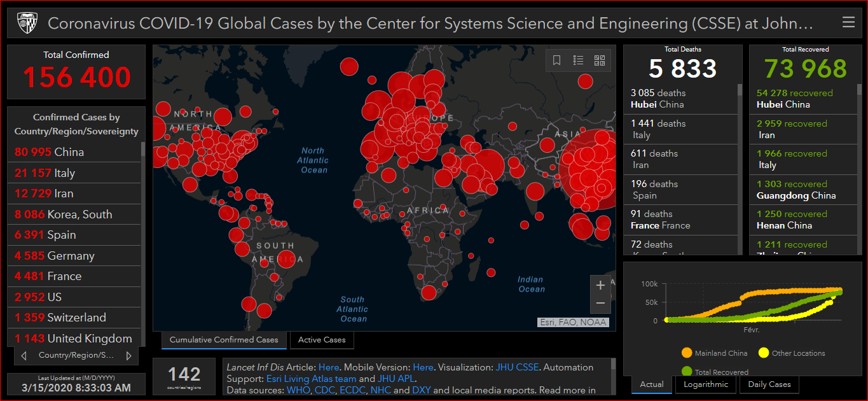Go to previous country list page arrow

[24, 355]
